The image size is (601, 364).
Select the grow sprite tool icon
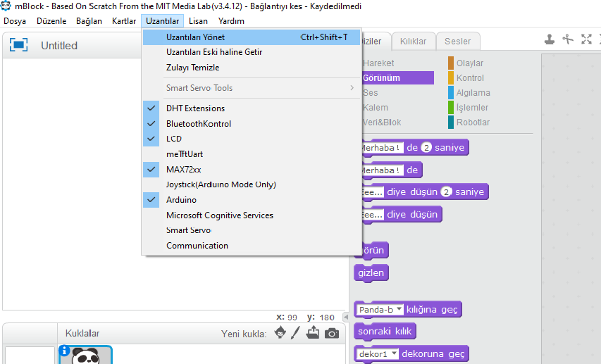pos(586,39)
